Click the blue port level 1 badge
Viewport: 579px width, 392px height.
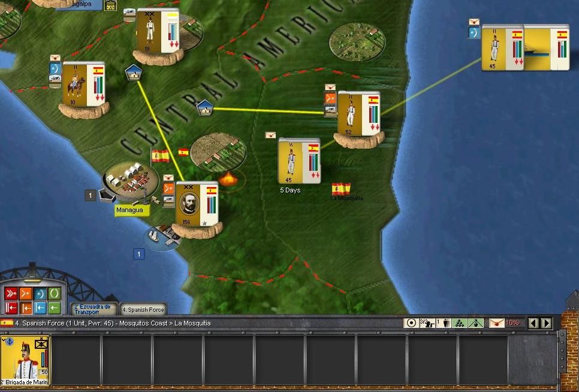[139, 254]
